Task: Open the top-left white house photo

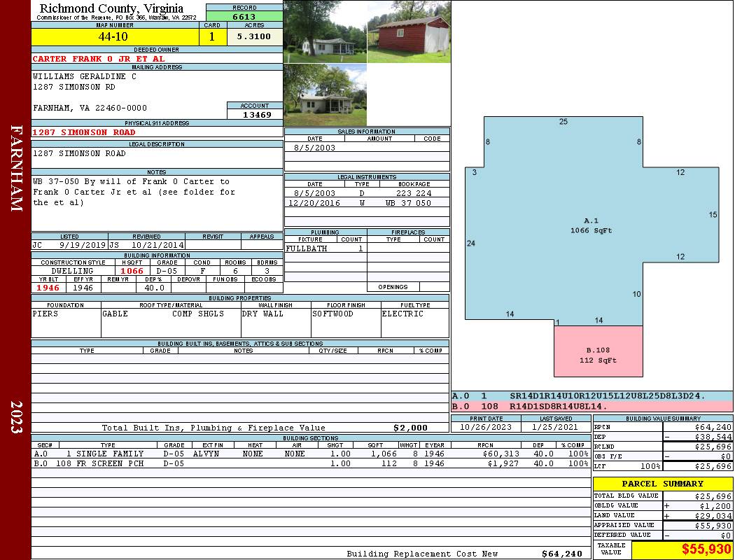Action: (325, 31)
